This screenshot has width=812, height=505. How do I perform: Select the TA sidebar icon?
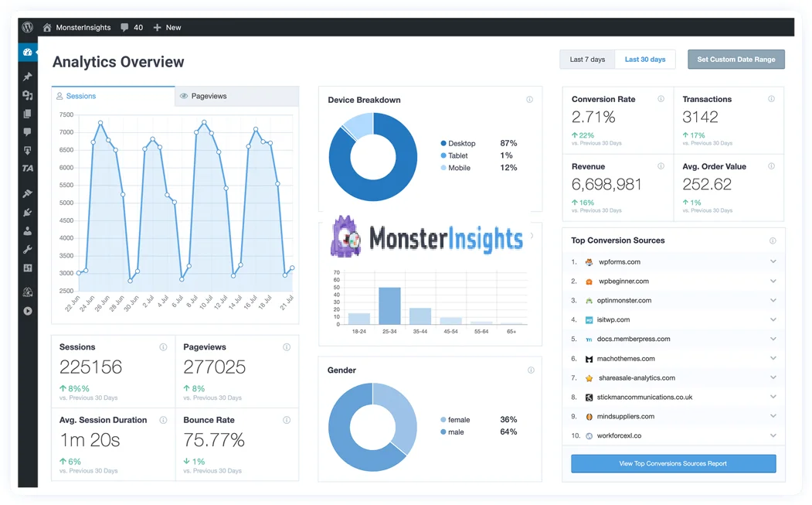pyautogui.click(x=27, y=169)
